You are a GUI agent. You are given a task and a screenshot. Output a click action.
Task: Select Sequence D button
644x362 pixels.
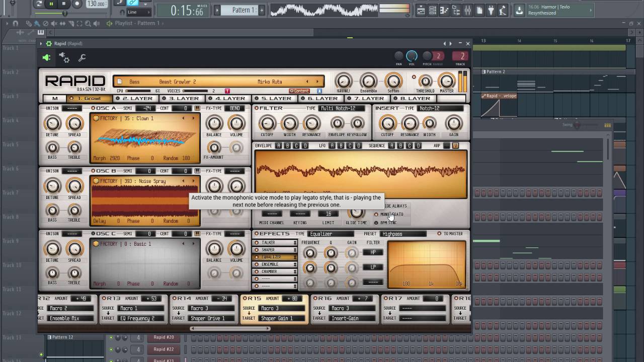click(x=418, y=146)
